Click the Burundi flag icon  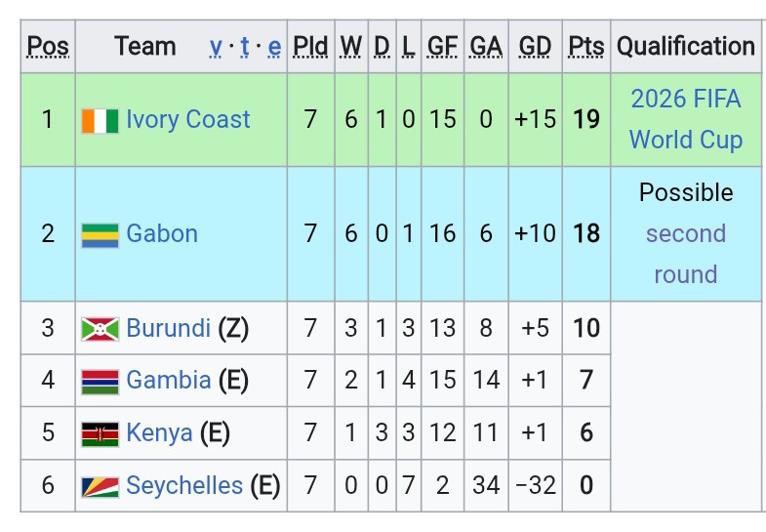tap(101, 329)
